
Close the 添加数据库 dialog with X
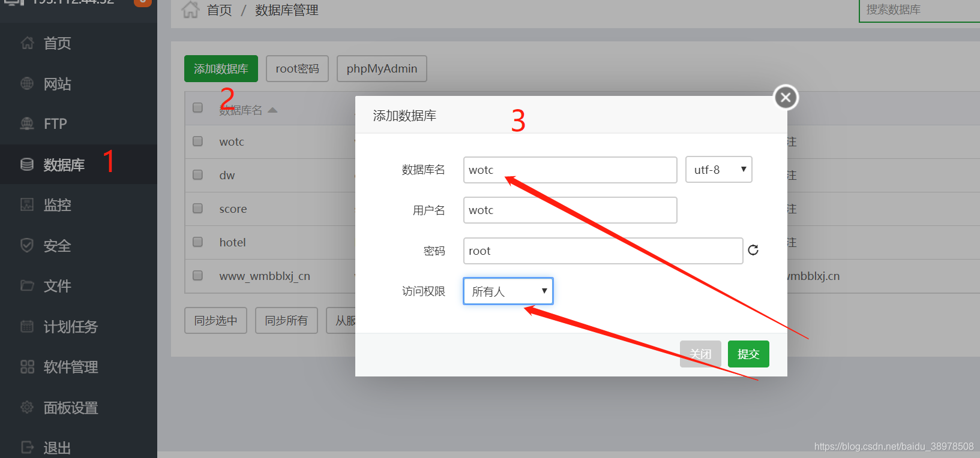point(786,97)
